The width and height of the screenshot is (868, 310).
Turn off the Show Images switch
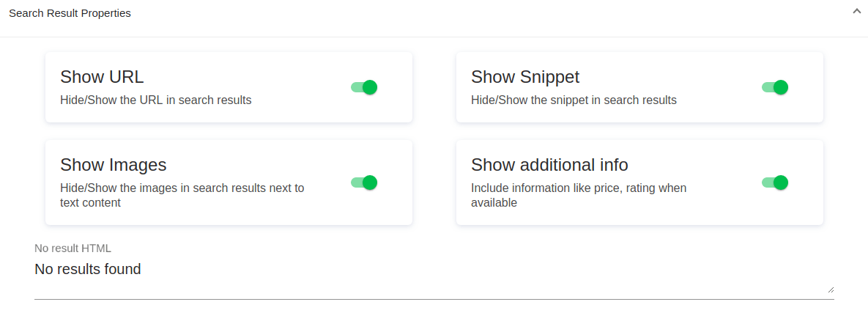(364, 182)
